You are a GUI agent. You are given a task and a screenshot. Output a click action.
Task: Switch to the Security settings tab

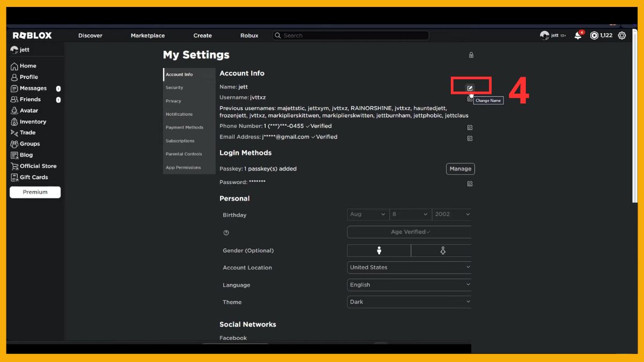(x=174, y=87)
